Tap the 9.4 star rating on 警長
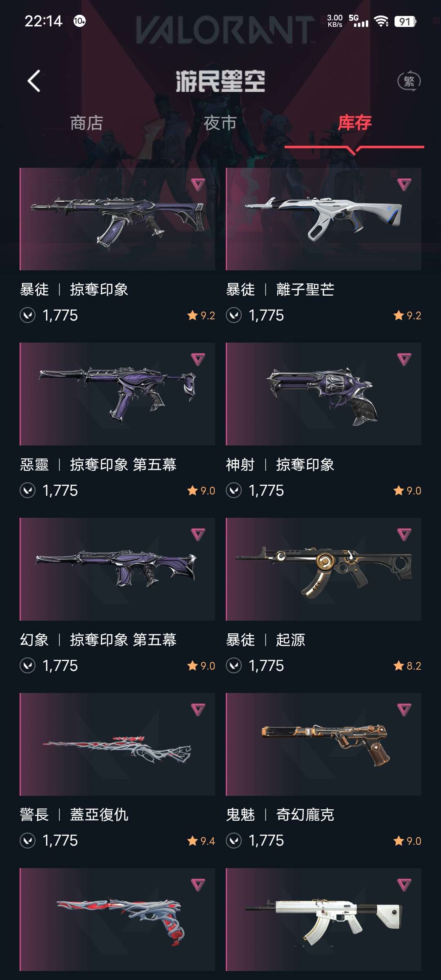The height and width of the screenshot is (980, 441). pyautogui.click(x=201, y=841)
